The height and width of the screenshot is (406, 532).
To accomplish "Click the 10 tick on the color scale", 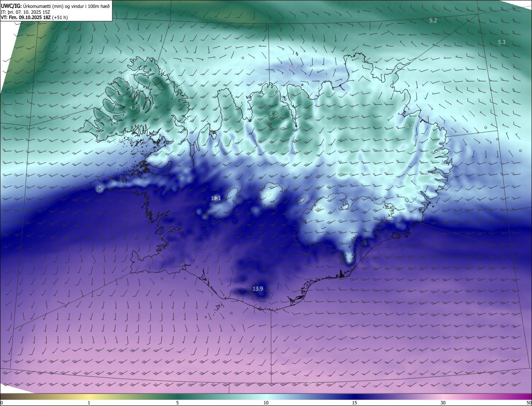I will pos(266,403).
